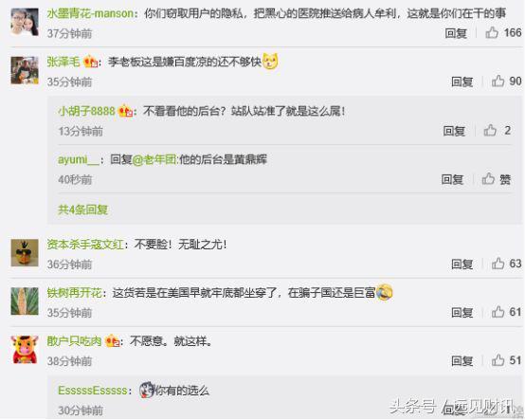Viewport: 525px width, 420px height.
Task: Like 资本杀手寇文红's comment
Action: (x=498, y=264)
